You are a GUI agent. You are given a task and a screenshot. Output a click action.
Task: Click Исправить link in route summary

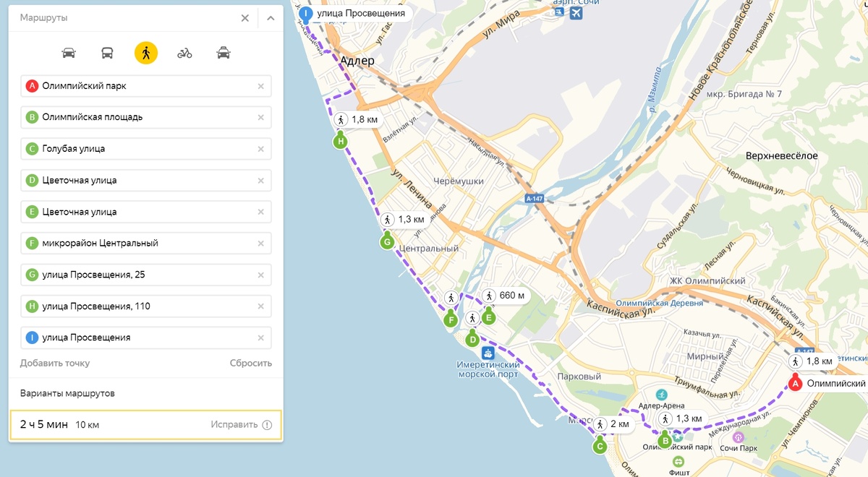[234, 425]
